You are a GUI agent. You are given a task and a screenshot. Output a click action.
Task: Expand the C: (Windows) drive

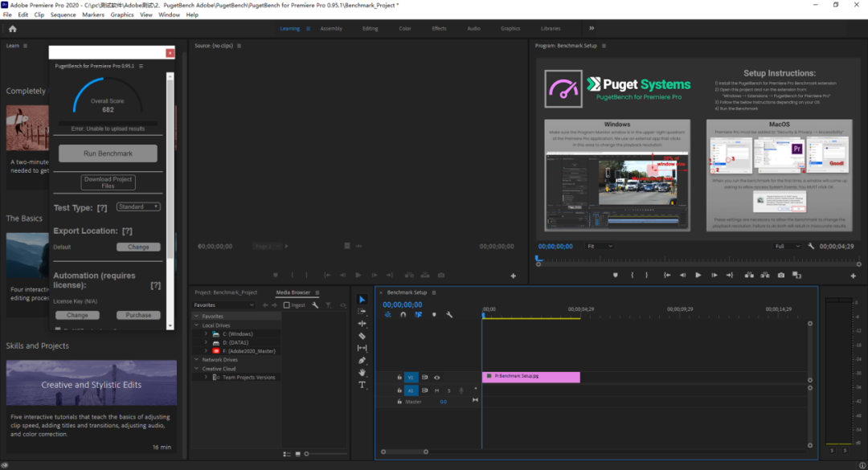click(x=206, y=333)
